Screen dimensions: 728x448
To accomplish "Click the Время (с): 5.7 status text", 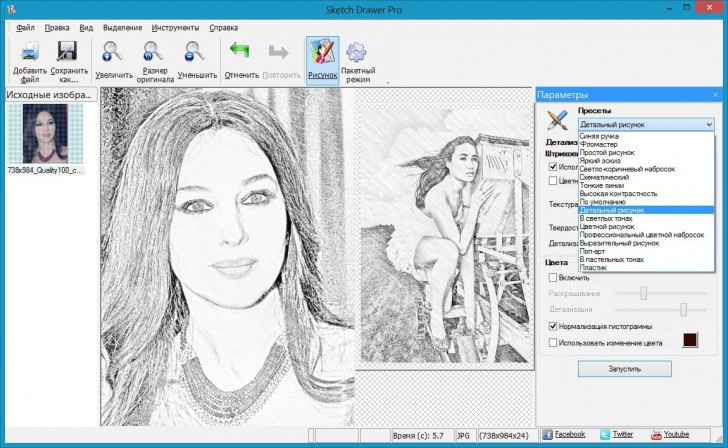I will 418,436.
